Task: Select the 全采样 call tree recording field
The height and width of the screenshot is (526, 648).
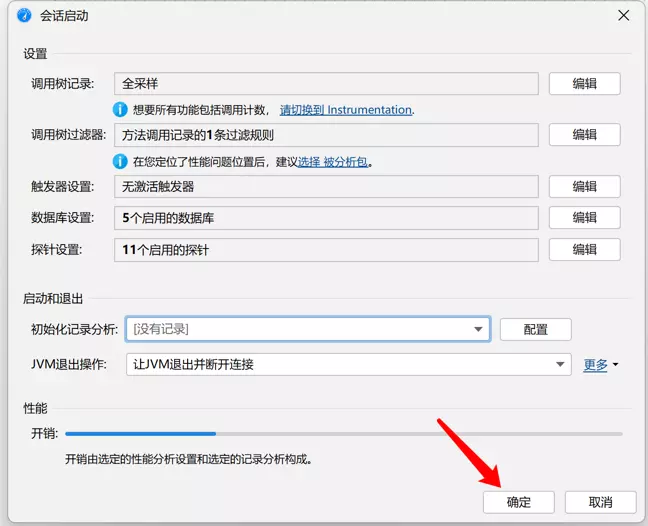Action: click(x=326, y=84)
